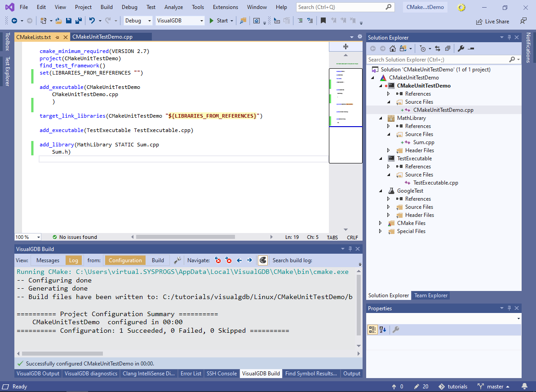
Task: Click the color palette icon in build toolbar
Action: (x=263, y=260)
